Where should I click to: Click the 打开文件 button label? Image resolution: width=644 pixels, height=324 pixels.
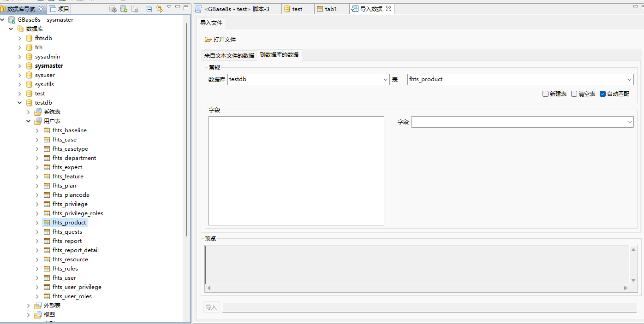click(x=225, y=40)
